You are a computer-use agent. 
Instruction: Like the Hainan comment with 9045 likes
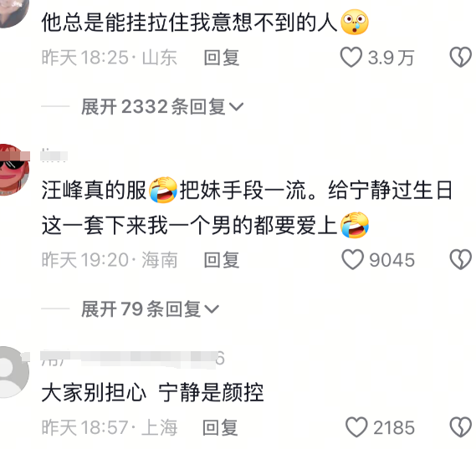click(x=352, y=260)
